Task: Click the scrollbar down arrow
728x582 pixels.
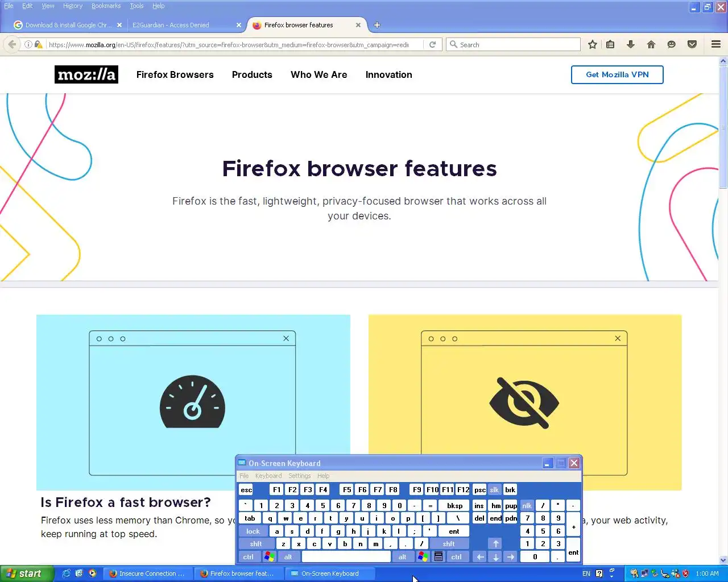Action: coord(723,560)
